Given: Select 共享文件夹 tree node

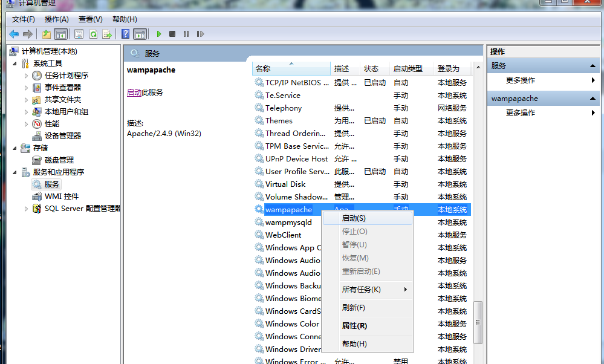Looking at the screenshot, I should (63, 100).
